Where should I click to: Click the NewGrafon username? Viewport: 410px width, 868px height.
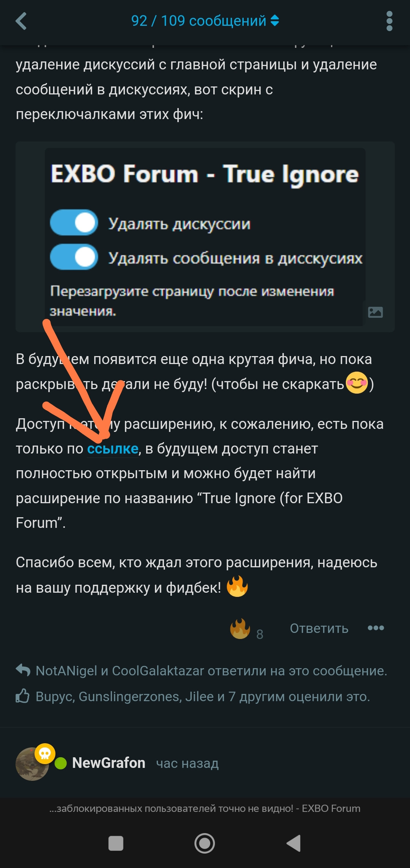click(109, 763)
